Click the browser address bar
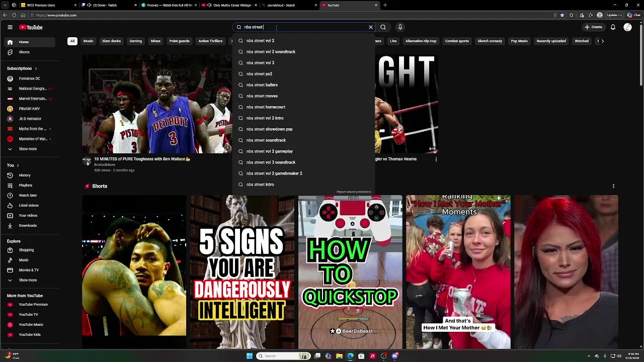 (292, 15)
